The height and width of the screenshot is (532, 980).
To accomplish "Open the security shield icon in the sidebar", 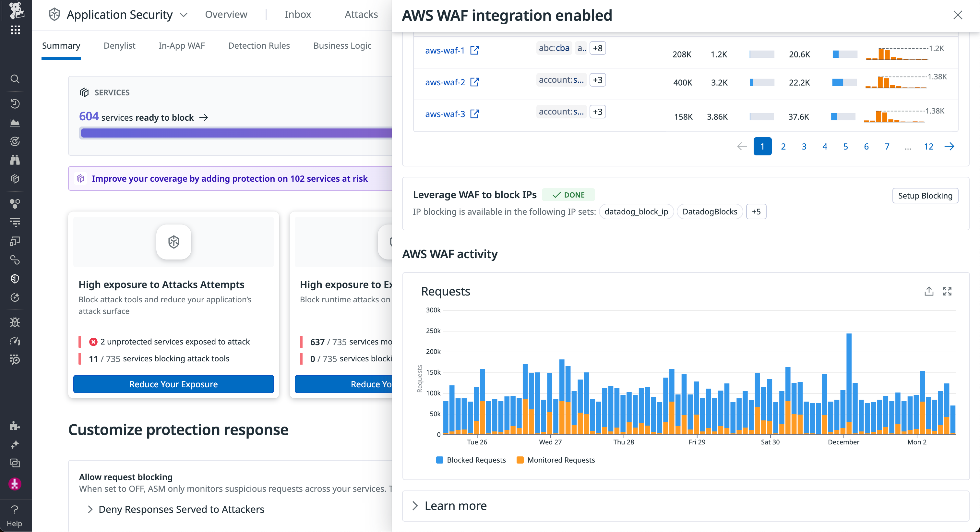I will point(15,278).
